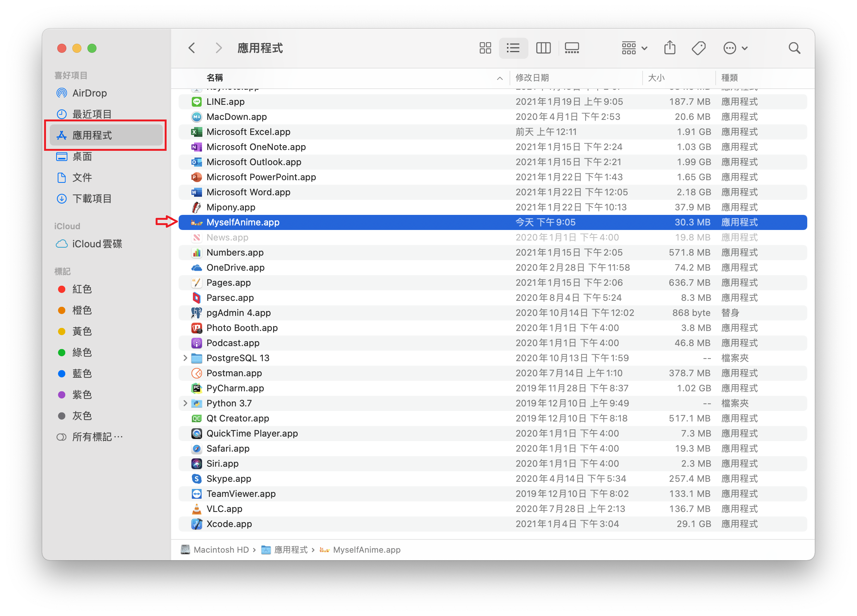Click the tag toolbar icon
The height and width of the screenshot is (616, 857).
click(x=698, y=48)
